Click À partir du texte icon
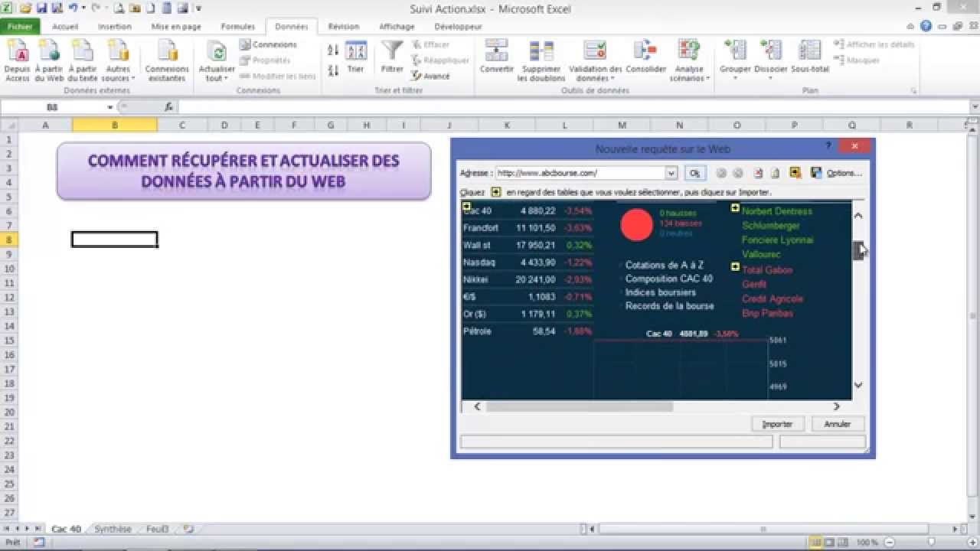This screenshot has height=551, width=980. (83, 61)
